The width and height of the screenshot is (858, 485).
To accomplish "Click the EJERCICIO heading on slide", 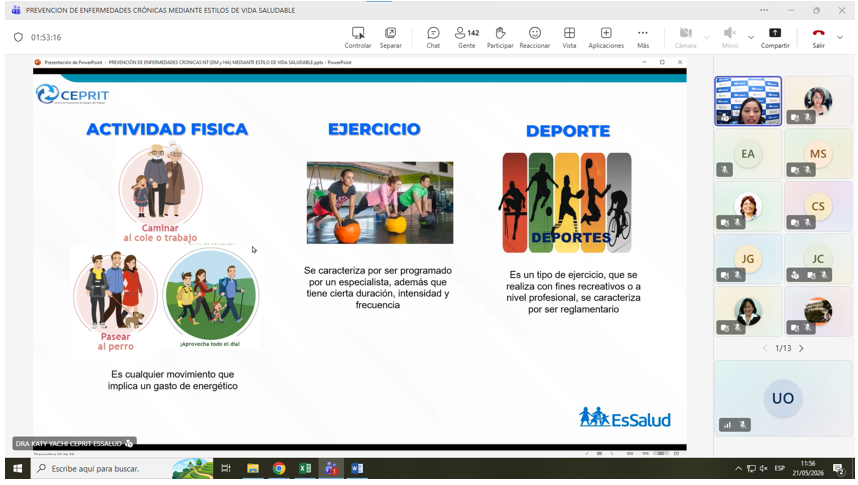I will tap(374, 129).
